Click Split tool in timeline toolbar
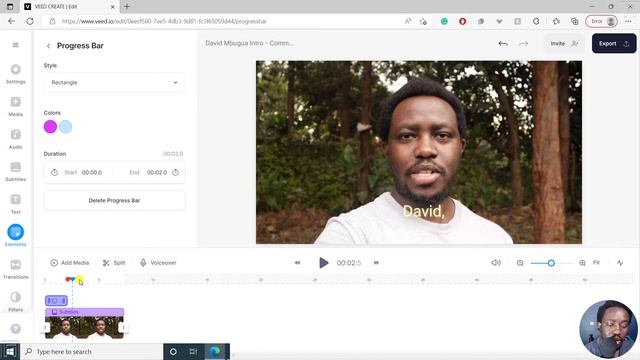This screenshot has width=640, height=360. pyautogui.click(x=114, y=263)
